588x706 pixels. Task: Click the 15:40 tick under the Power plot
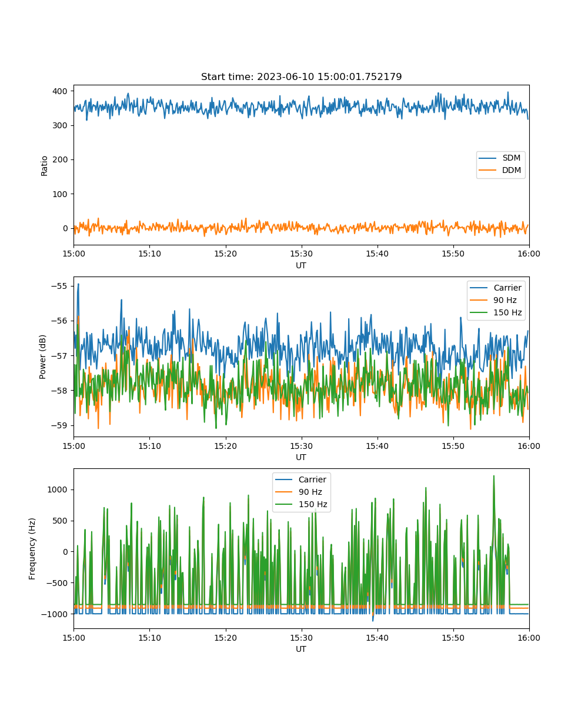tap(377, 445)
